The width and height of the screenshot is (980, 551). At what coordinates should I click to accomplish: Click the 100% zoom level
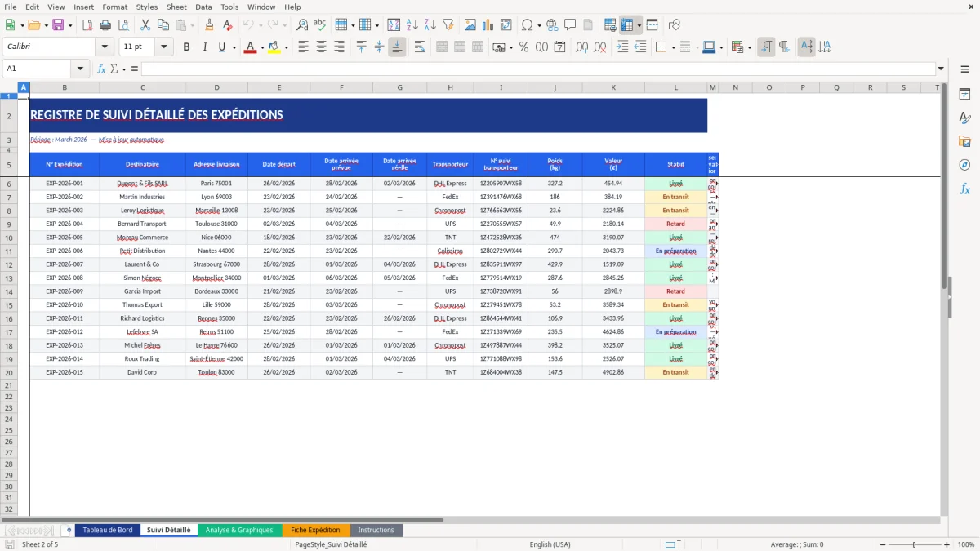(966, 544)
